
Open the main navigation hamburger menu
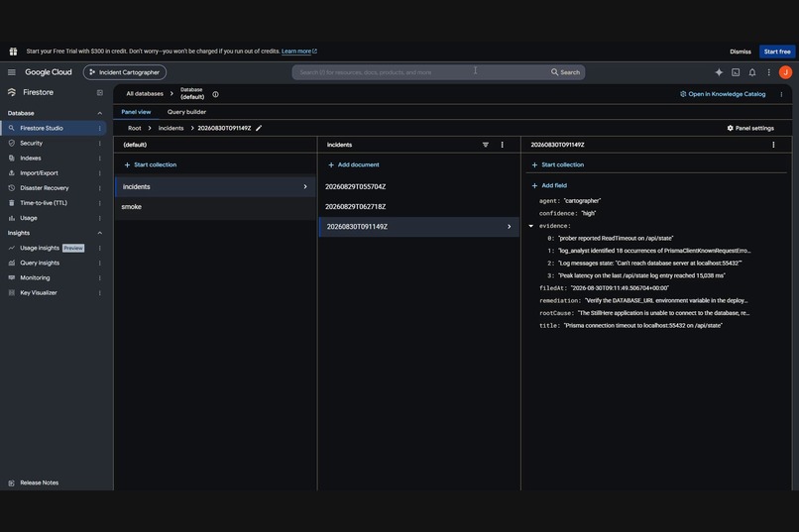[x=11, y=72]
